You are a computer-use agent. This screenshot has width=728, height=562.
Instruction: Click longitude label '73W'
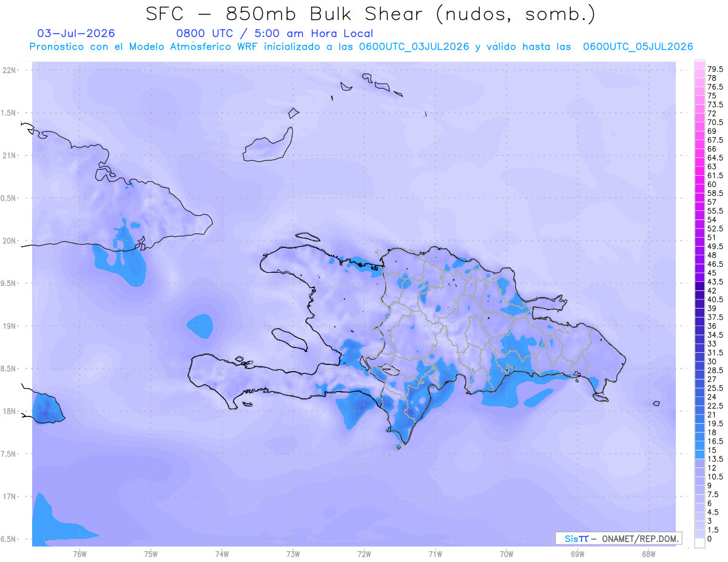coord(293,554)
